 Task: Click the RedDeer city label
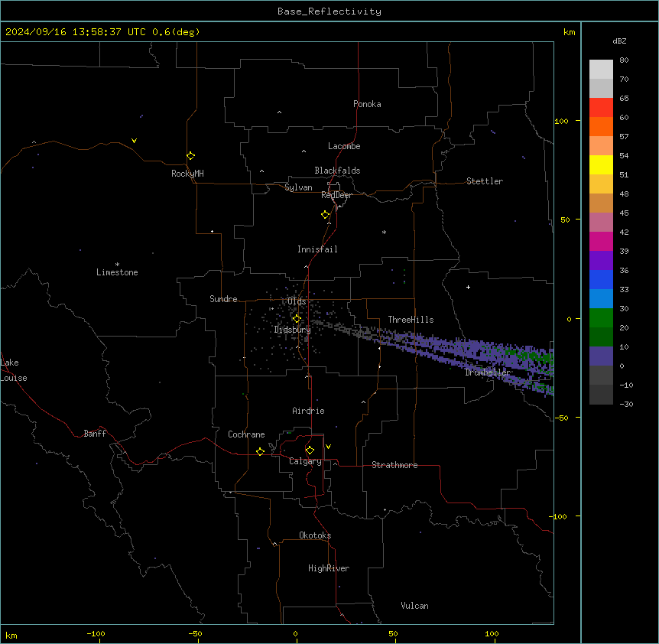point(336,195)
